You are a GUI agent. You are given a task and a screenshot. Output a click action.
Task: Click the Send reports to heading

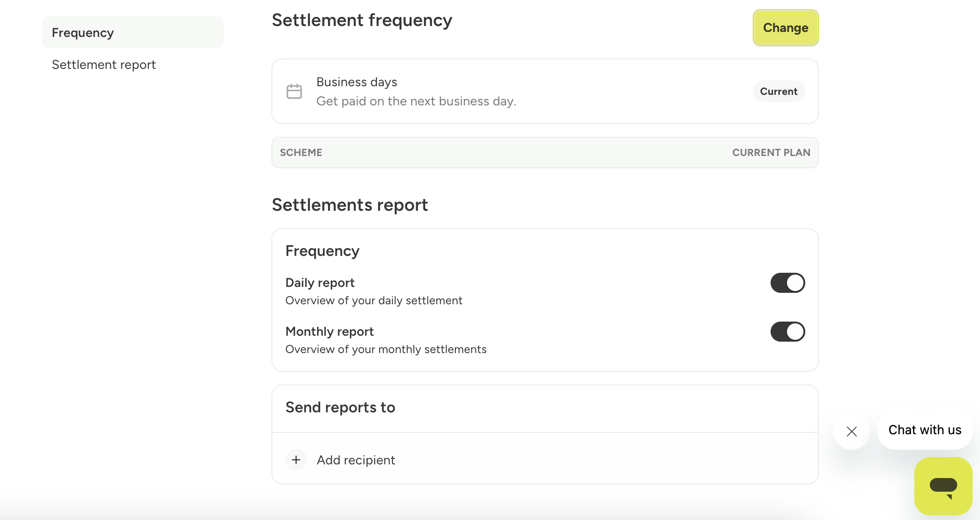point(340,407)
